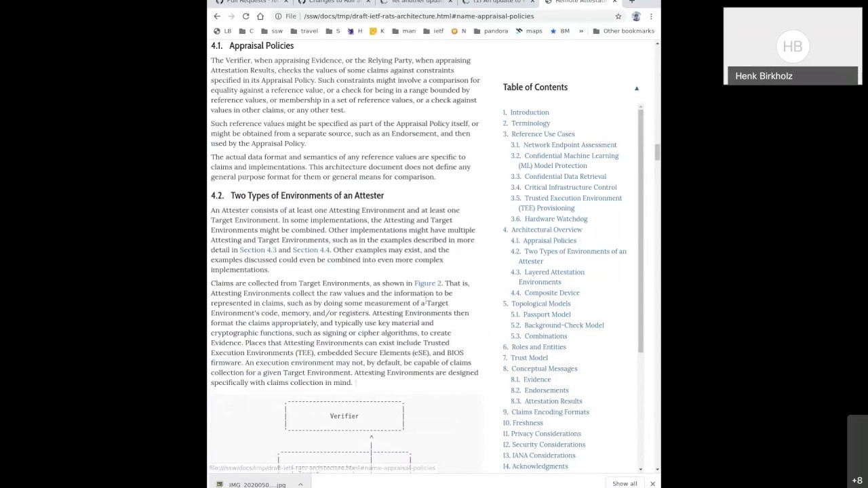Go to Trust Model in contents
The width and height of the screenshot is (868, 488).
pos(529,358)
